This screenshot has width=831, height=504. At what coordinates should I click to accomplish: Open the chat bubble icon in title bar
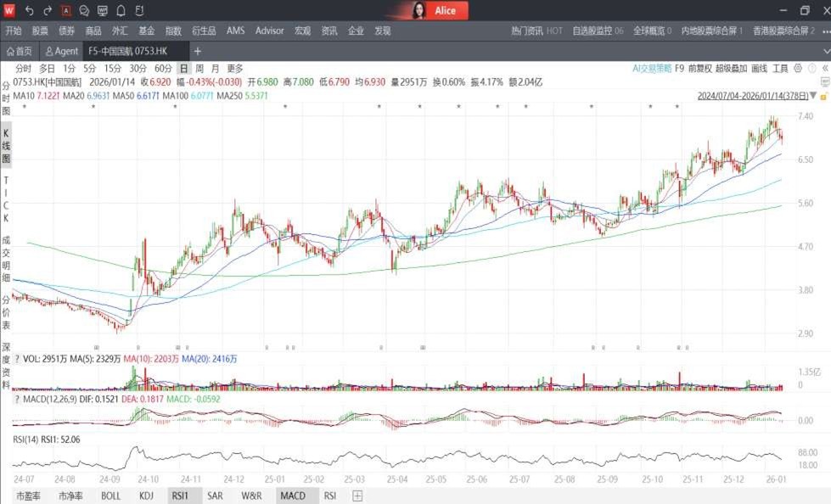click(x=84, y=11)
